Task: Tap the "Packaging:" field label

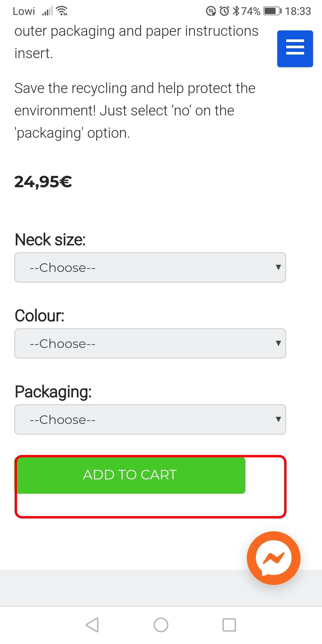Action: click(53, 391)
